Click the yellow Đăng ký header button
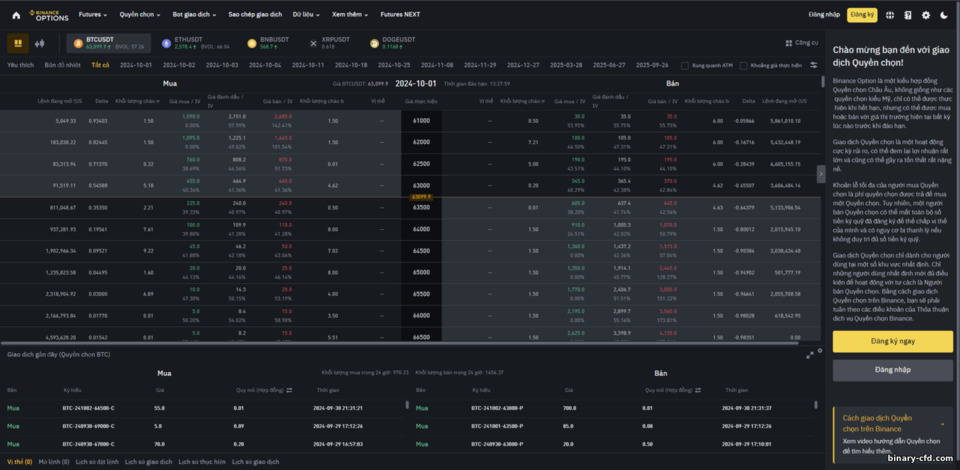 [x=862, y=15]
